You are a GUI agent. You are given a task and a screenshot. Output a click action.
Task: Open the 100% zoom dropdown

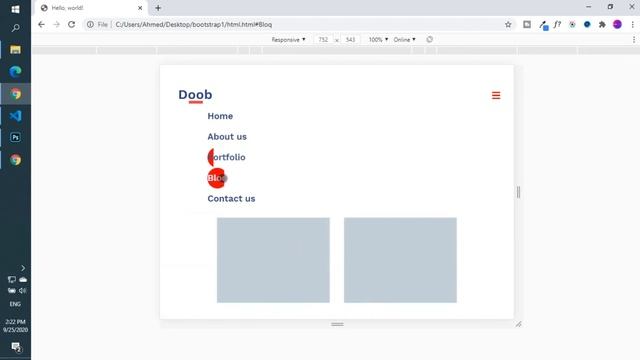coord(378,40)
